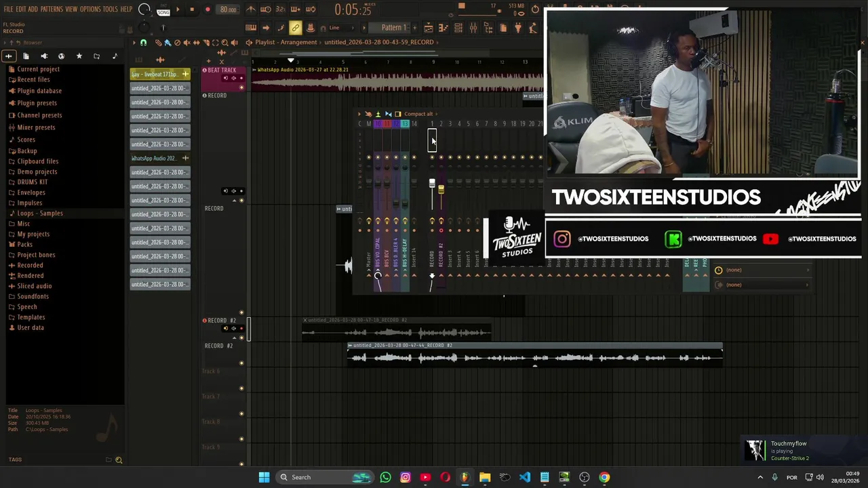The height and width of the screenshot is (488, 868).
Task: Open the EDIT menu
Action: (x=21, y=9)
